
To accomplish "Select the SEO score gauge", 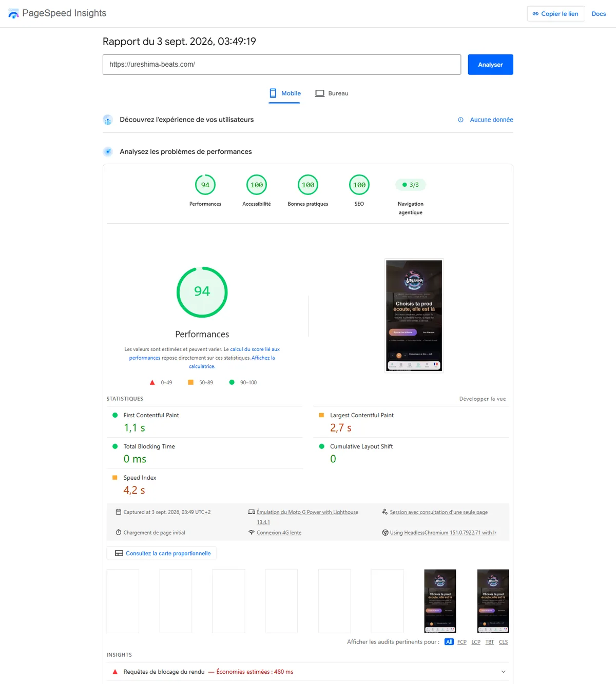I will point(359,185).
